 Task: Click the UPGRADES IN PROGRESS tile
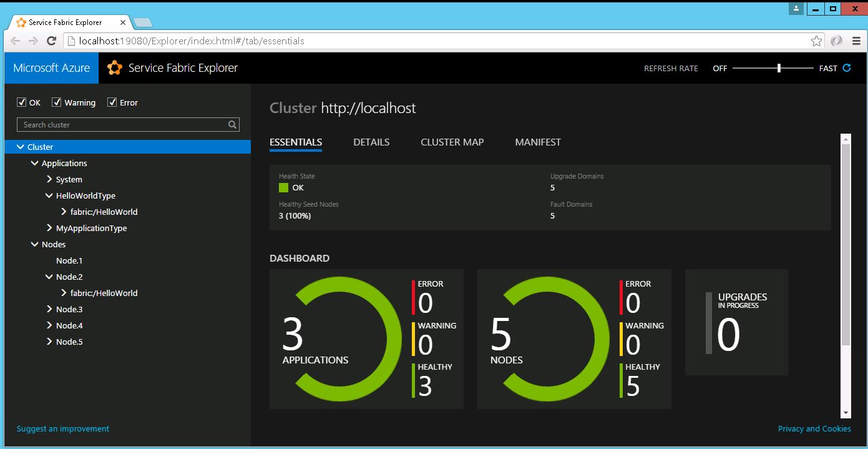[736, 322]
